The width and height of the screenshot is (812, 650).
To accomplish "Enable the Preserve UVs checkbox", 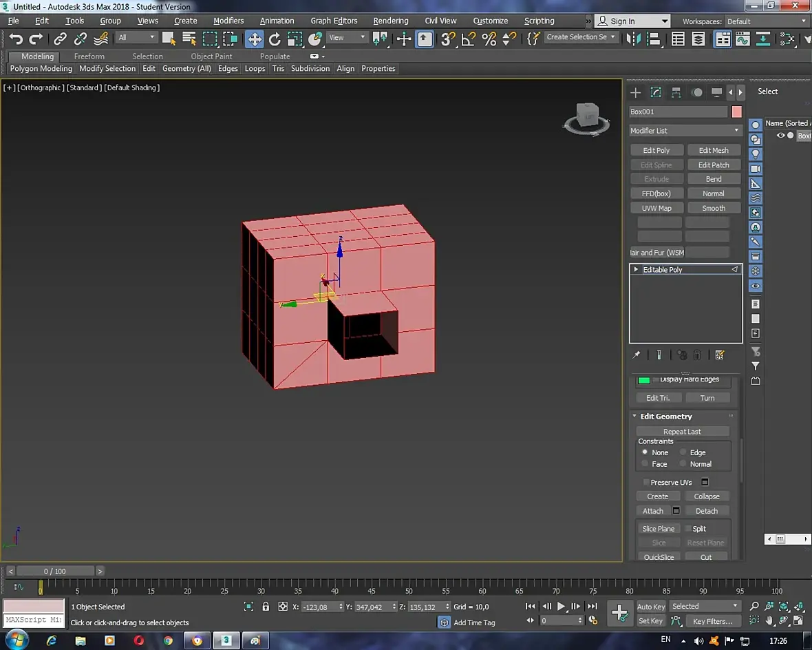I will [x=646, y=482].
